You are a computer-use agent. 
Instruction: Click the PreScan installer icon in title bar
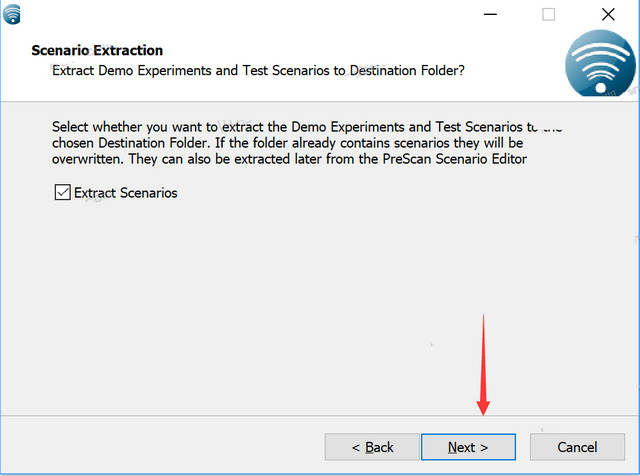[12, 14]
